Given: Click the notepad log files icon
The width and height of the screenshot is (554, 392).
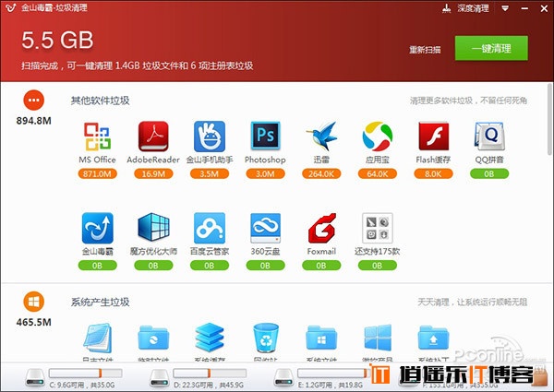Looking at the screenshot, I should click(x=97, y=338).
